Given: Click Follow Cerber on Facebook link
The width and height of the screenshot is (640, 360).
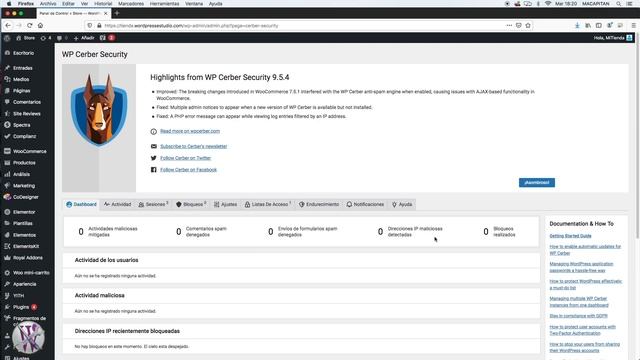Looking at the screenshot, I should pos(188,170).
